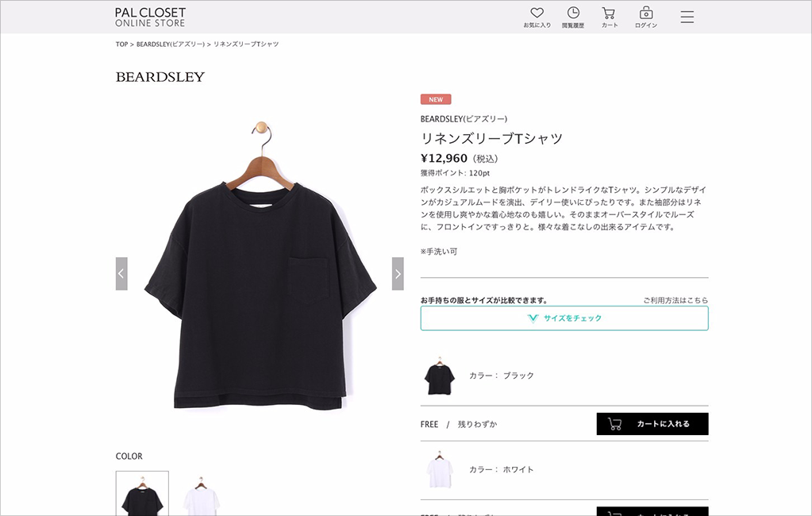
Task: Click the NEW badge label
Action: point(436,99)
